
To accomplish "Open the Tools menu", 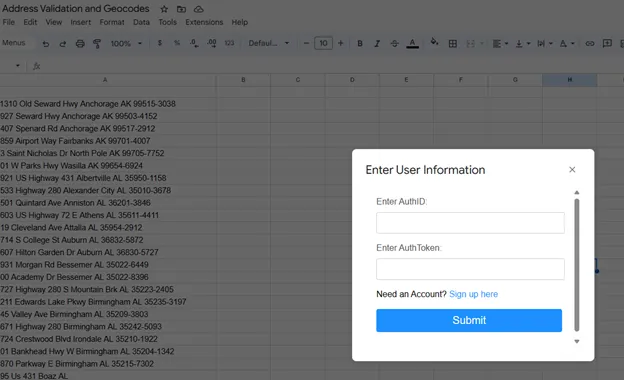I will (168, 22).
